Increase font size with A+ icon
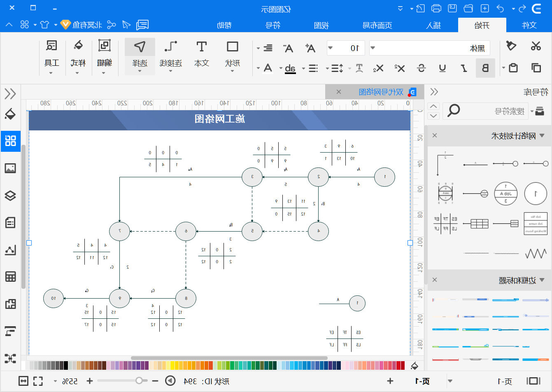The image size is (552, 392). (310, 48)
